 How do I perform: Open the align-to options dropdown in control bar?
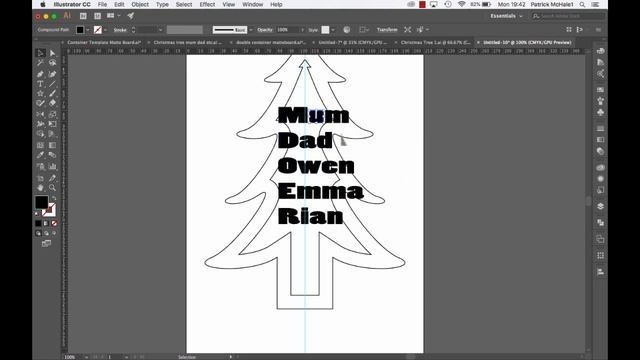tap(364, 30)
